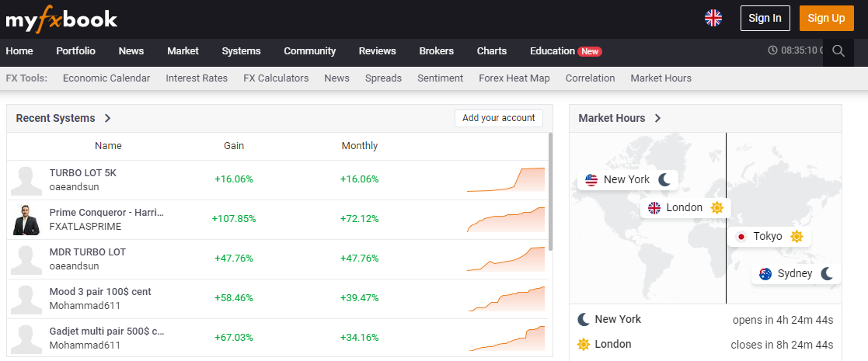The image size is (868, 361).
Task: Expand the Market Hours chevron arrow
Action: point(657,119)
